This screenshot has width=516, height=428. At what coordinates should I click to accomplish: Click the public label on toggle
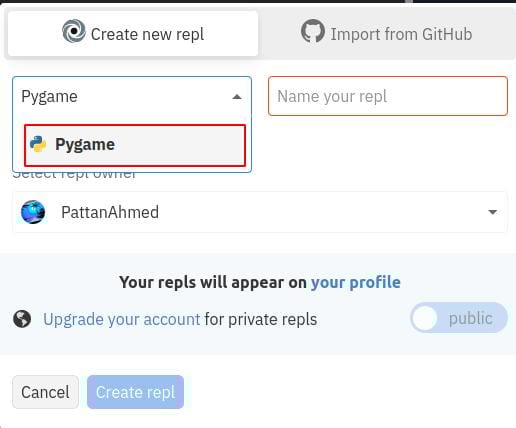tap(470, 318)
